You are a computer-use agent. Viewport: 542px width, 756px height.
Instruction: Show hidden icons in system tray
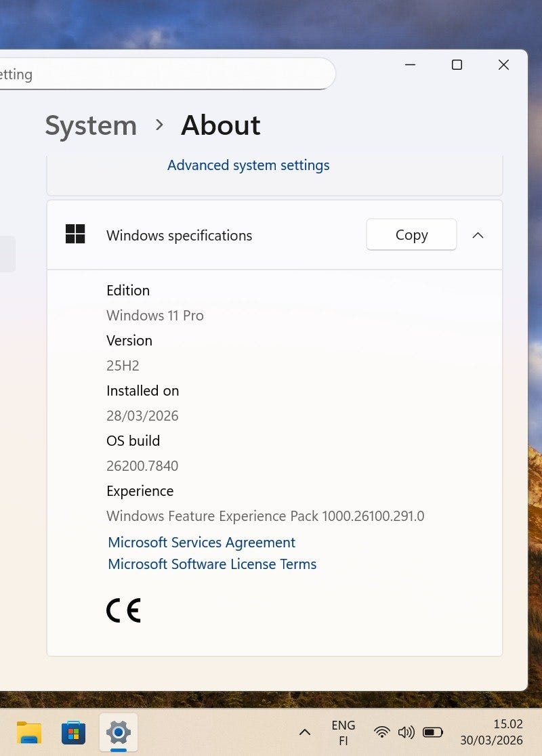(305, 732)
